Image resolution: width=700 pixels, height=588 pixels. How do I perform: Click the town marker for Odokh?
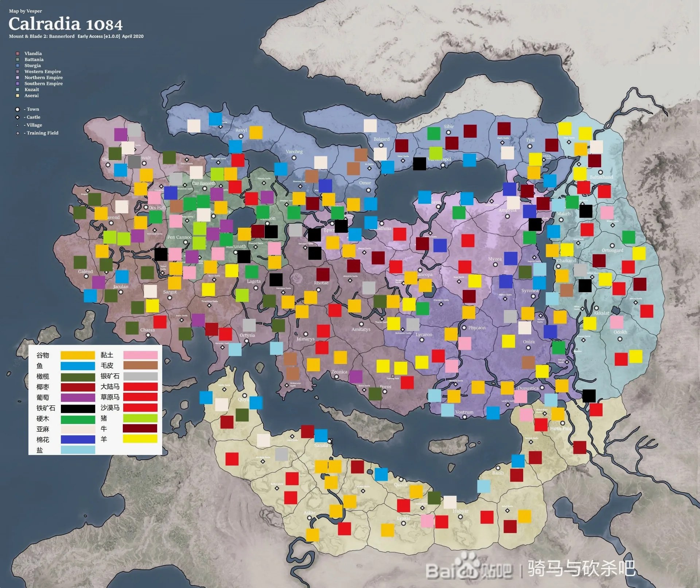620,339
